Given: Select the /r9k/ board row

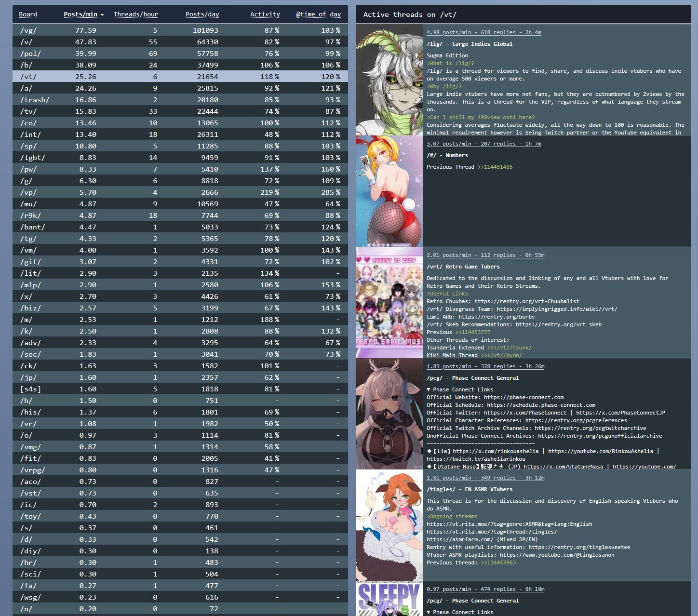Looking at the screenshot, I should (180, 215).
